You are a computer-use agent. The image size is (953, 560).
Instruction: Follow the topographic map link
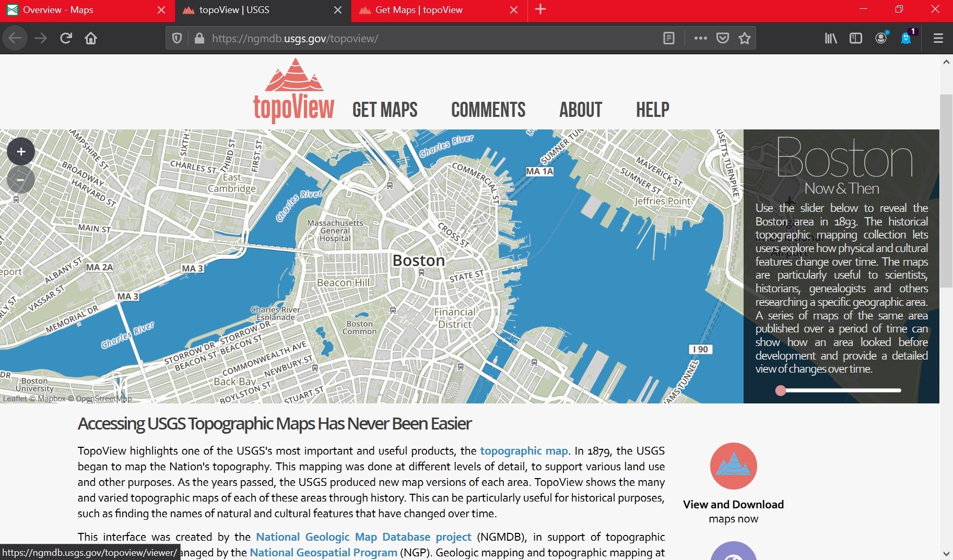[x=524, y=451]
